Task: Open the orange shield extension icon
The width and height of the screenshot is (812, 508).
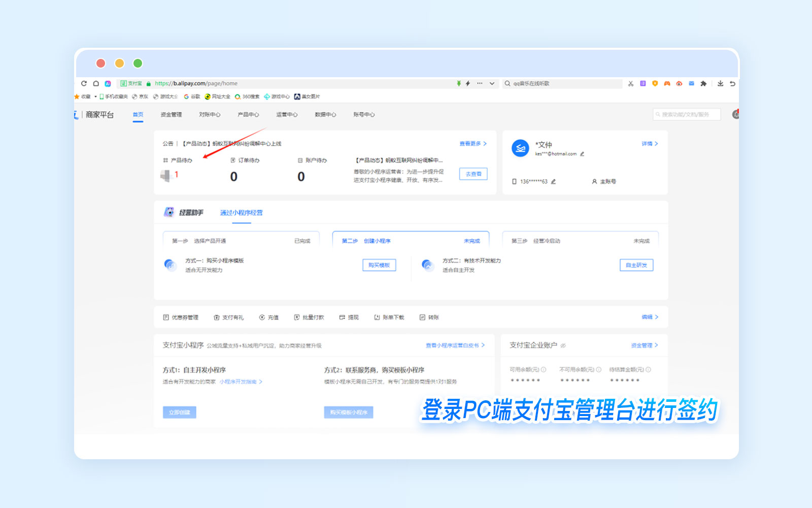Action: tap(655, 83)
